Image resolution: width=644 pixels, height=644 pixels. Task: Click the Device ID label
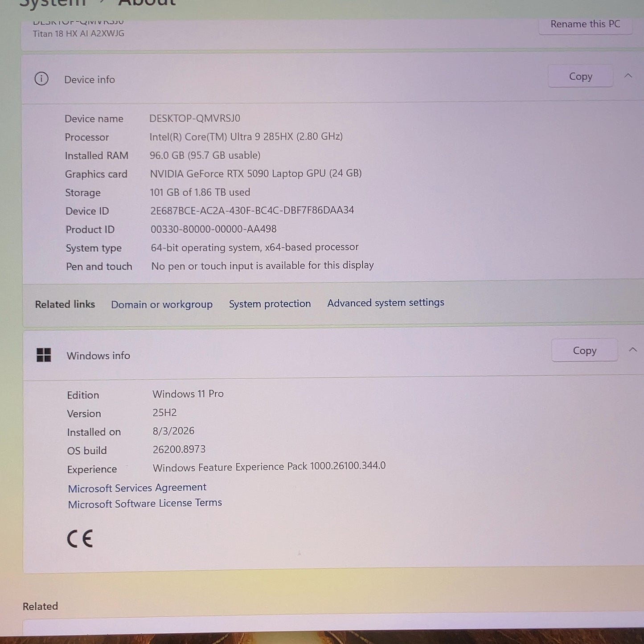87,211
